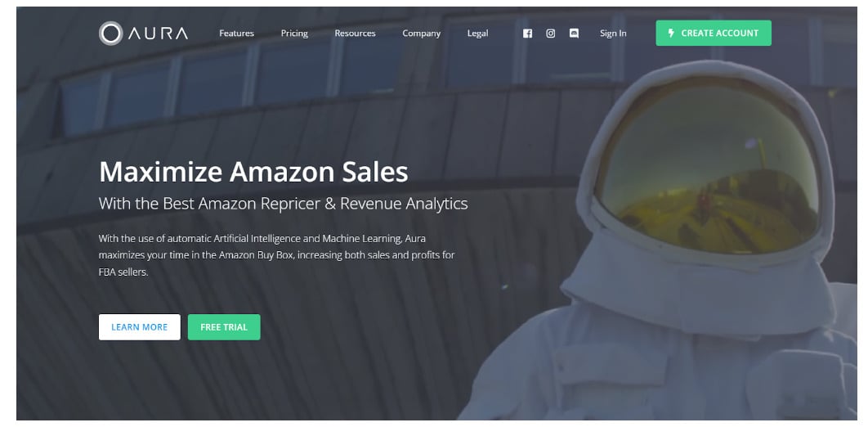Open Aura's Instagram icon
The height and width of the screenshot is (427, 868).
coord(550,34)
